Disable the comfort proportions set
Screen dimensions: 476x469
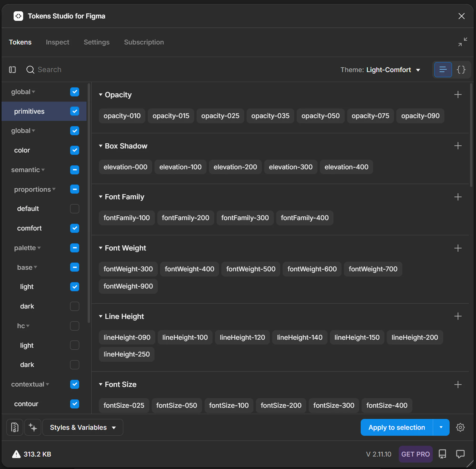click(x=74, y=228)
